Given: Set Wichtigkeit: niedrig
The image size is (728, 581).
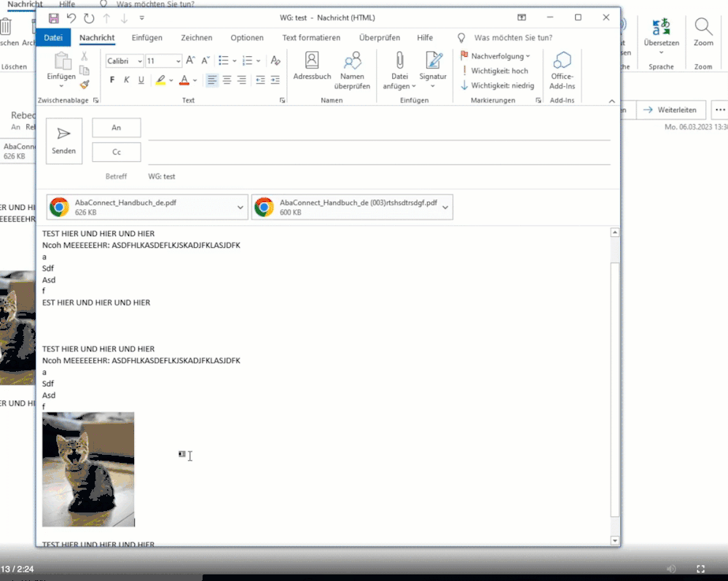Looking at the screenshot, I should 497,85.
